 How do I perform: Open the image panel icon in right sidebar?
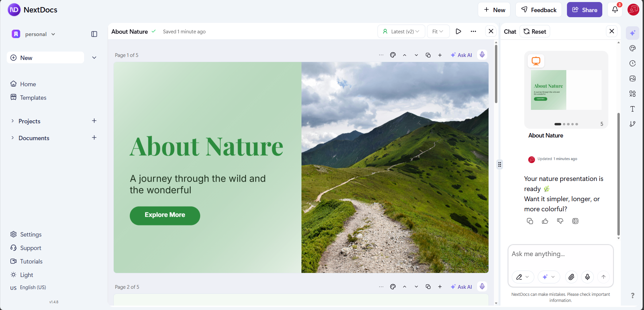pos(633,79)
